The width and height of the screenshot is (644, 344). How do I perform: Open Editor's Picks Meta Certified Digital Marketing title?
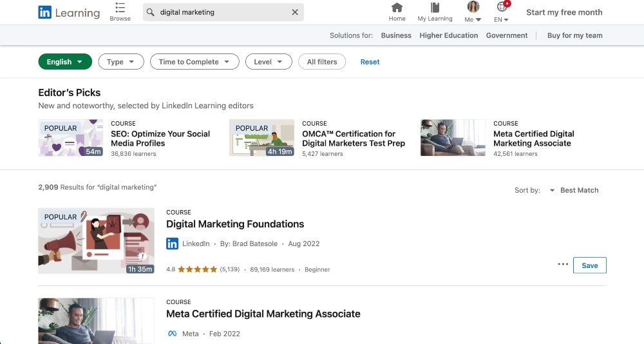pyautogui.click(x=533, y=139)
